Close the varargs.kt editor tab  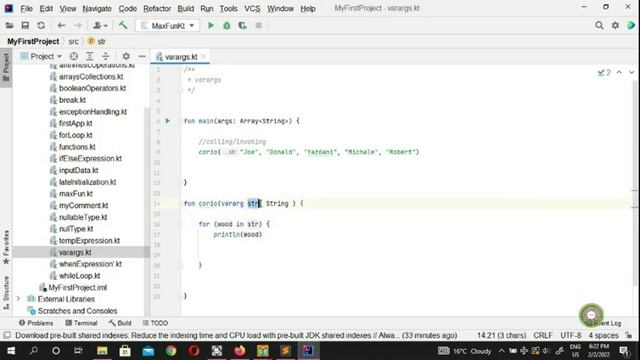(x=203, y=56)
